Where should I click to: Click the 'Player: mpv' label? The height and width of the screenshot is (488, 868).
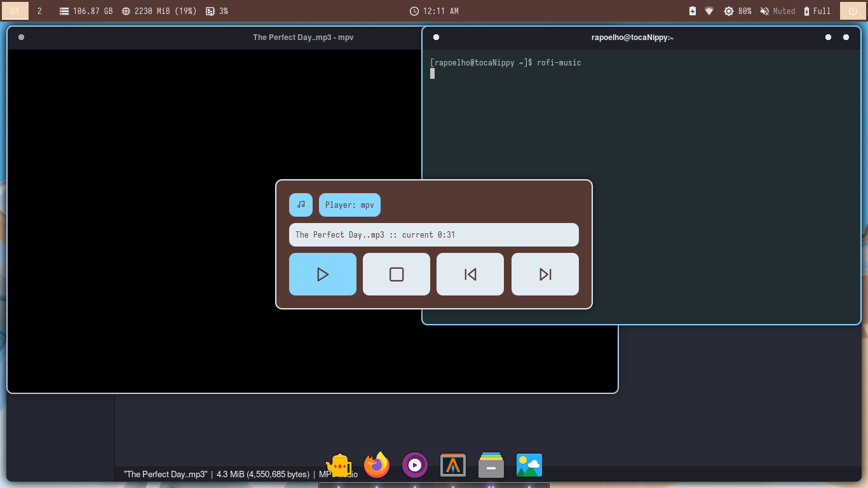(x=349, y=205)
